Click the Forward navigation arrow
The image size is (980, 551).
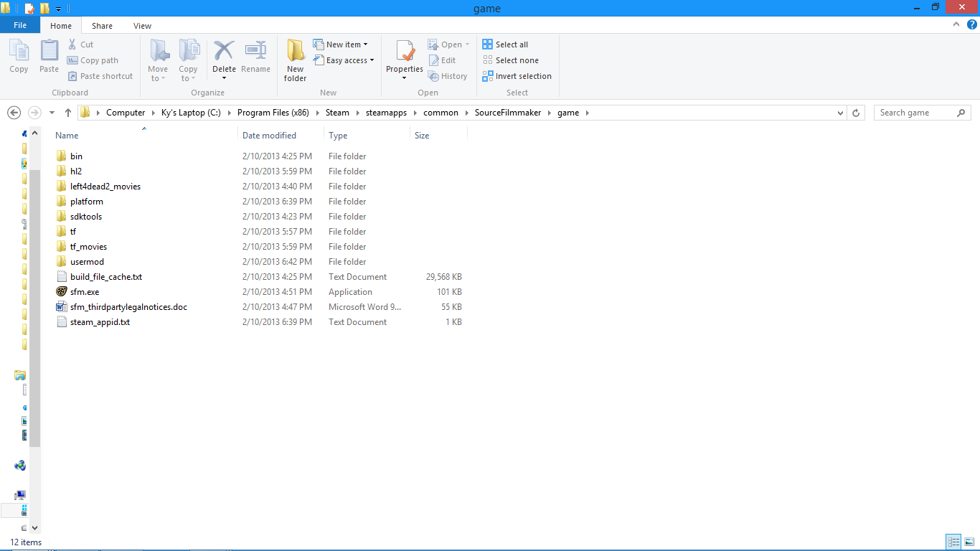(34, 113)
